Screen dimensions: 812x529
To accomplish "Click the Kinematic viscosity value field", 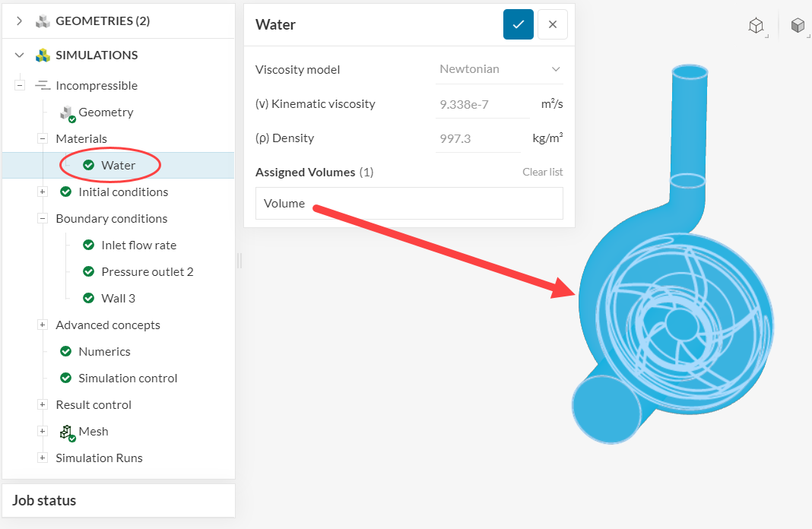I will [482, 104].
